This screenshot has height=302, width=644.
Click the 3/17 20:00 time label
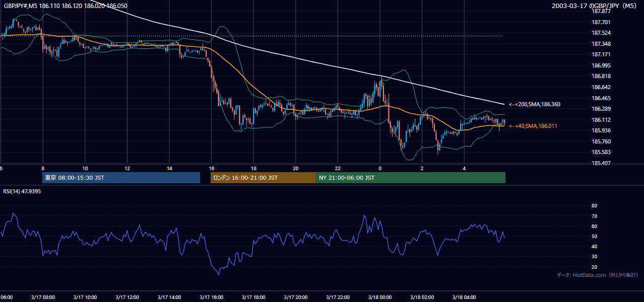pyautogui.click(x=296, y=297)
